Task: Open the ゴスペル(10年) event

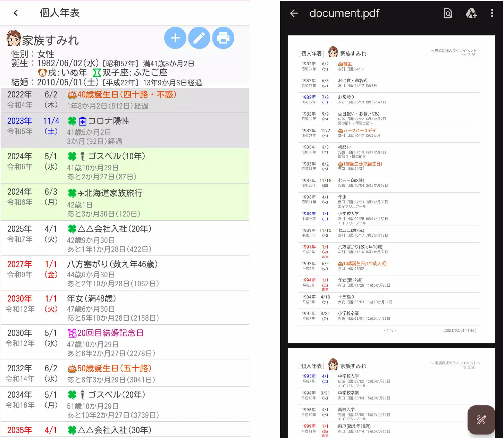Action: (x=125, y=166)
